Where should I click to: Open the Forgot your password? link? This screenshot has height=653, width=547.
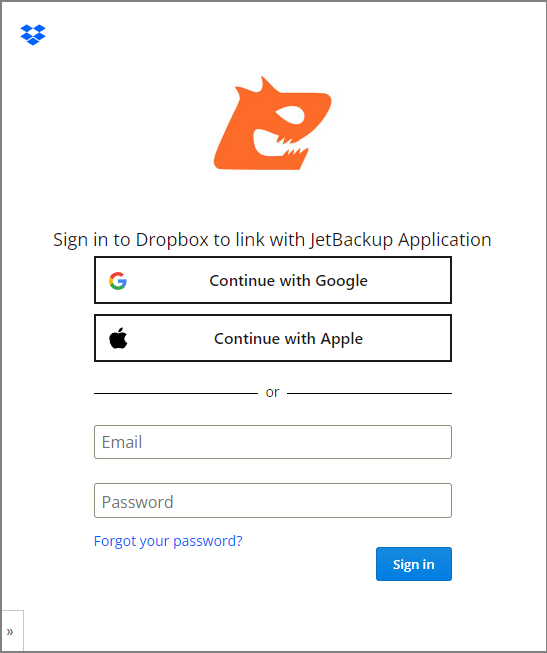pos(168,541)
